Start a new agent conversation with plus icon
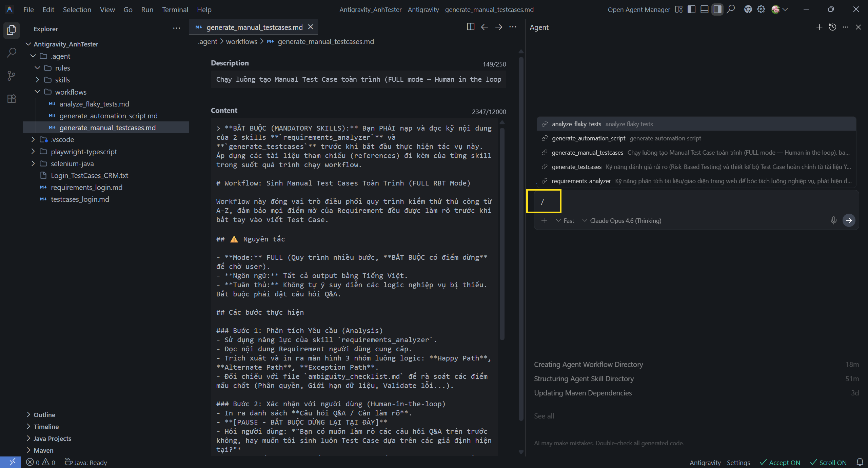 819,27
